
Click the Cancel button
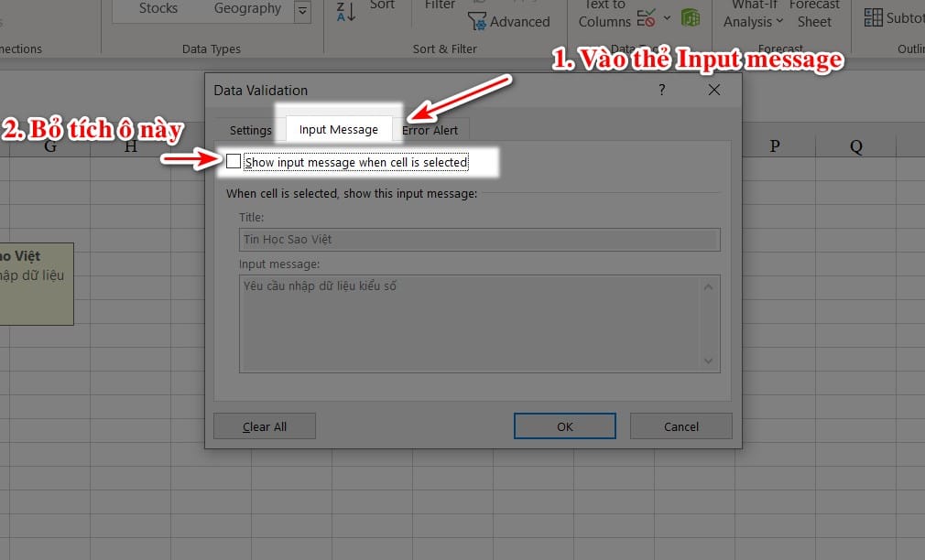click(680, 426)
